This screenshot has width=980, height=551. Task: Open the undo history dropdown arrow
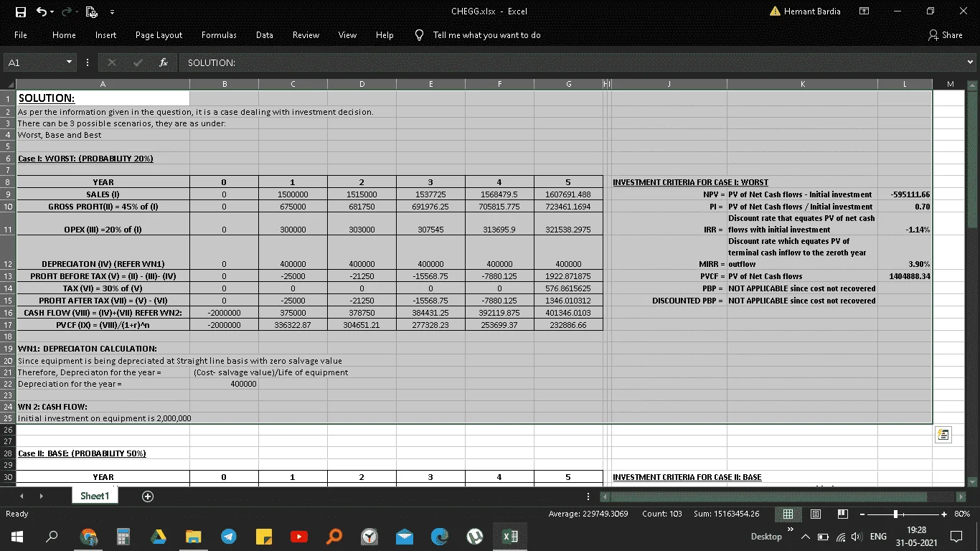point(53,12)
